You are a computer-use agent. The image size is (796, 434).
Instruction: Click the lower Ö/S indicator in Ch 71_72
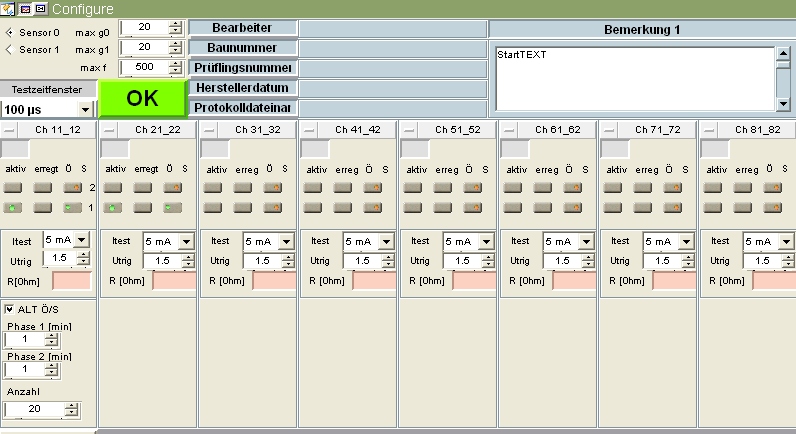pyautogui.click(x=672, y=207)
